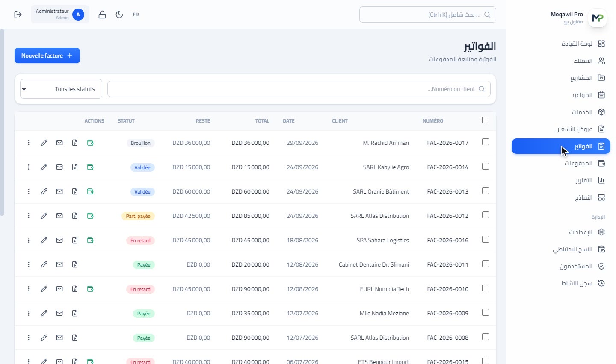This screenshot has height=364, width=616.
Task: Open the three-dot menu for FAC-2026-0013
Action: 29,191
